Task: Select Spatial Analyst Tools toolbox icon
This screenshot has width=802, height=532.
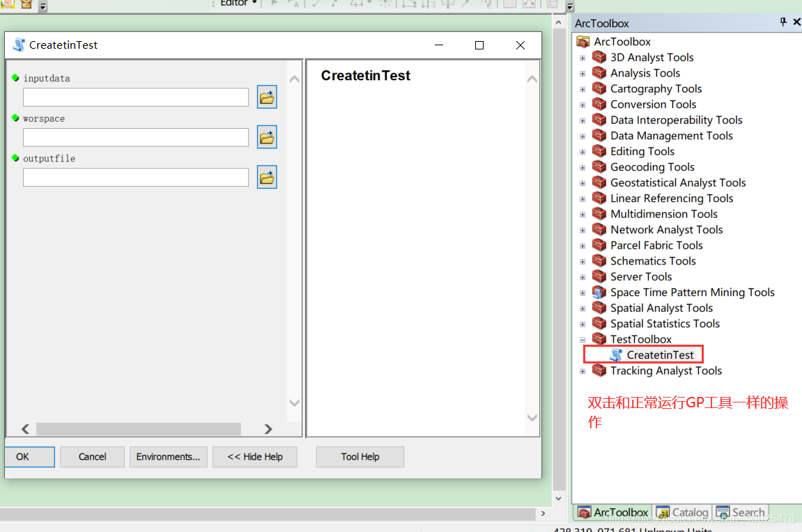Action: click(599, 308)
